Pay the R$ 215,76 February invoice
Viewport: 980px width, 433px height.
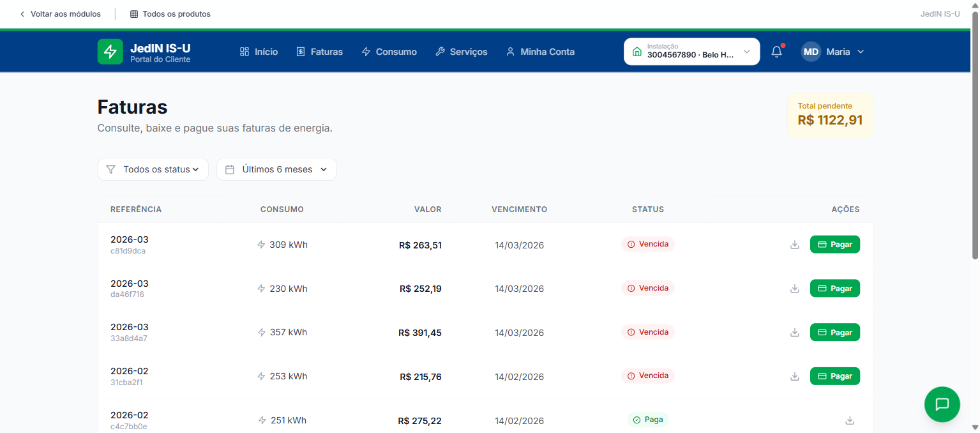click(x=834, y=377)
